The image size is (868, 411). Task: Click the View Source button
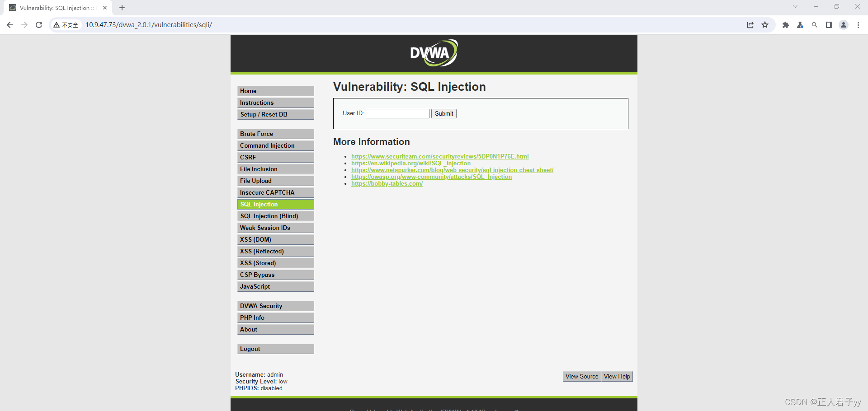(x=582, y=376)
